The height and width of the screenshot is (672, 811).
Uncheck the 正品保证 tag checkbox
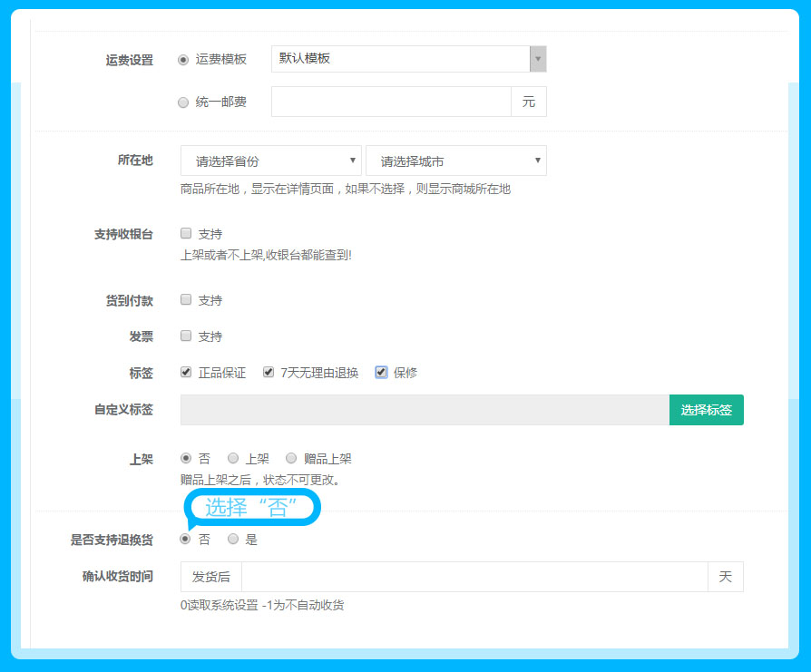(186, 372)
